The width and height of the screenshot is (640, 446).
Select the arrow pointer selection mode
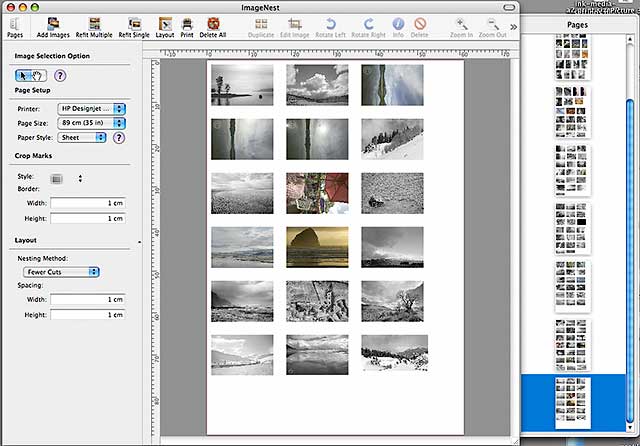pos(23,75)
